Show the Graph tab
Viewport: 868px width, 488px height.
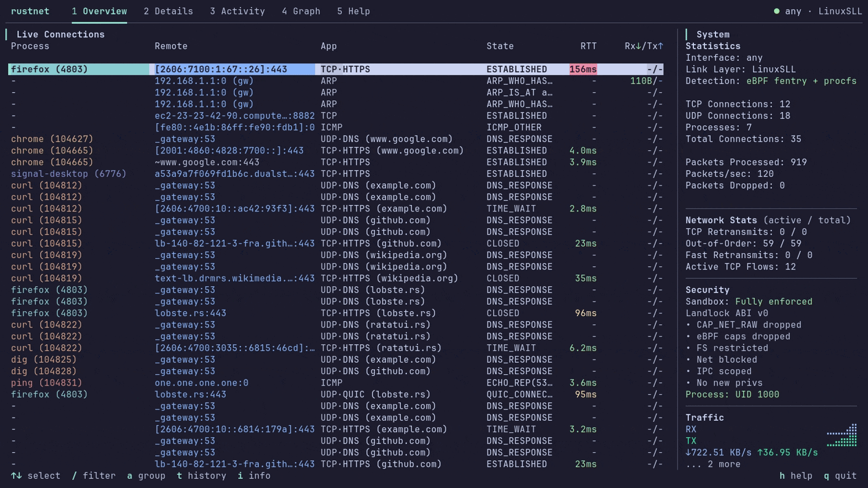301,11
